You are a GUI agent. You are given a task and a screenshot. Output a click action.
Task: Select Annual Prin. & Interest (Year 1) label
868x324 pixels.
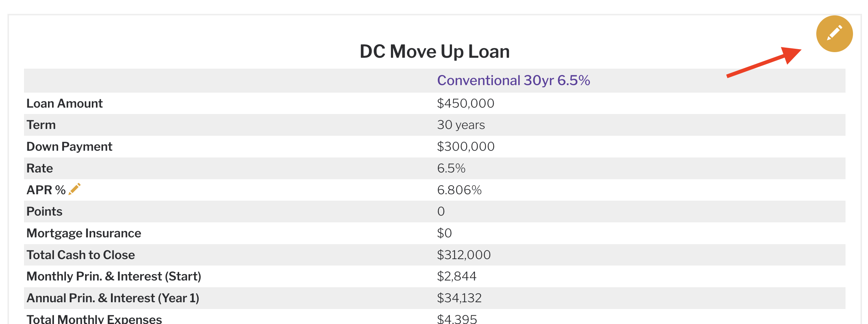point(113,298)
